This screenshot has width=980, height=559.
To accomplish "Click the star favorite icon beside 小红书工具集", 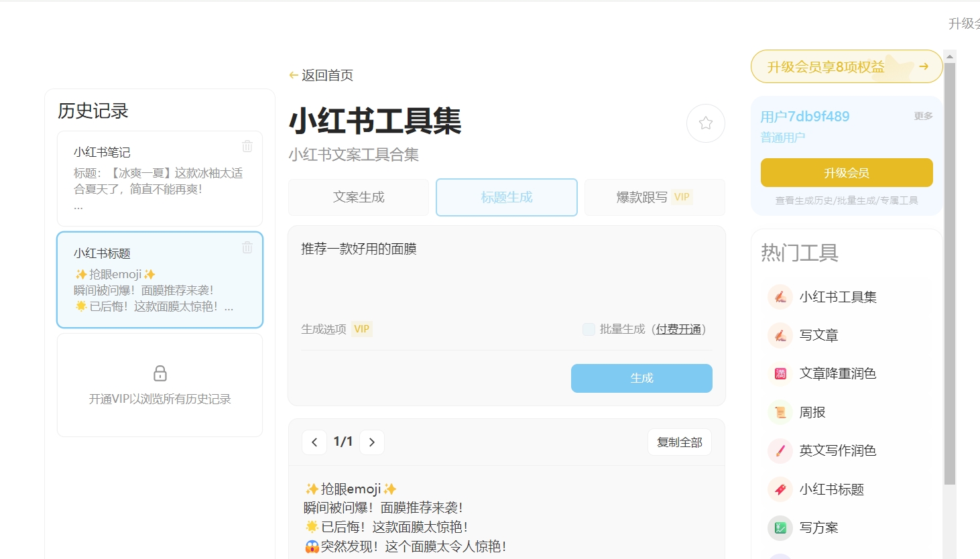I will [706, 123].
